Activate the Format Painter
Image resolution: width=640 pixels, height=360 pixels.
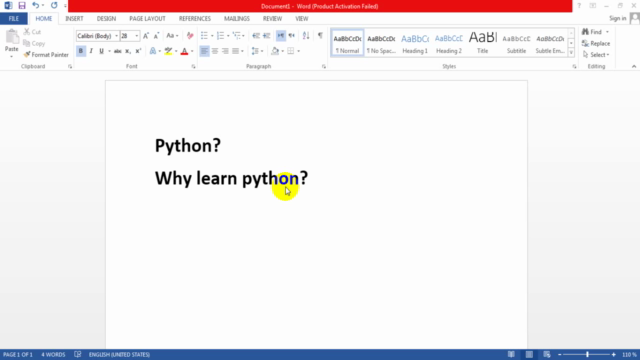[x=46, y=55]
